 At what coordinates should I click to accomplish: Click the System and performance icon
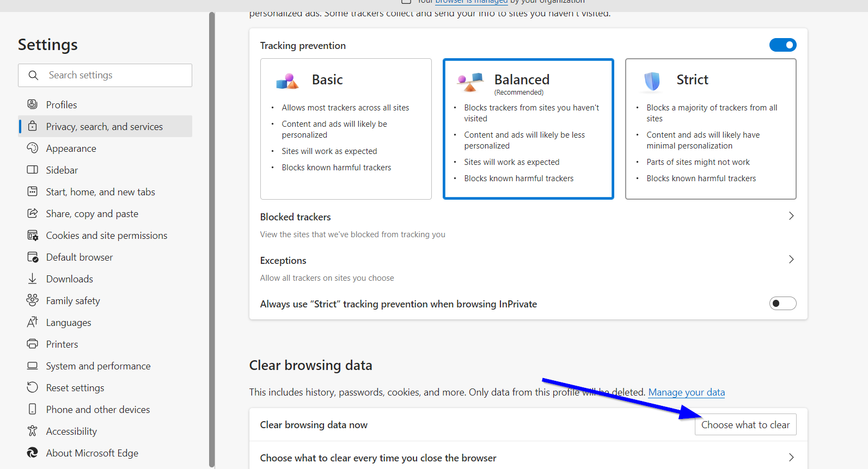coord(33,366)
